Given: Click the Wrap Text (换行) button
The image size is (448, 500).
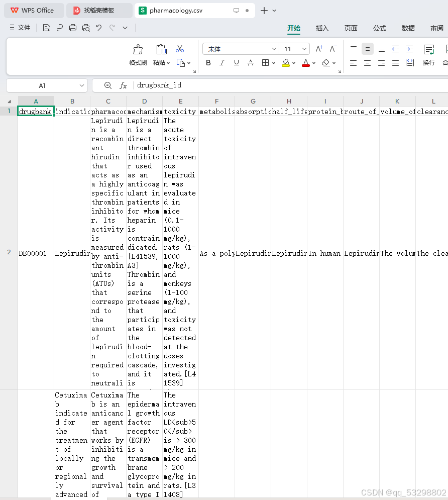Looking at the screenshot, I should (x=428, y=55).
